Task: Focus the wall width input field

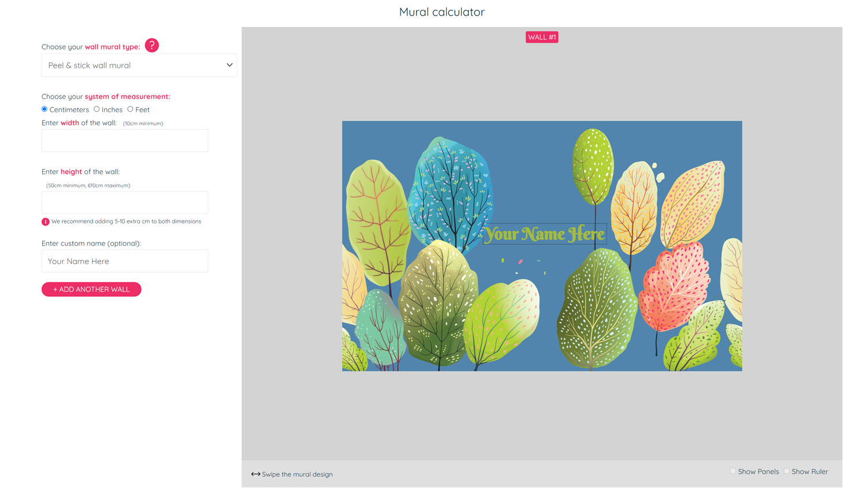Action: (124, 141)
